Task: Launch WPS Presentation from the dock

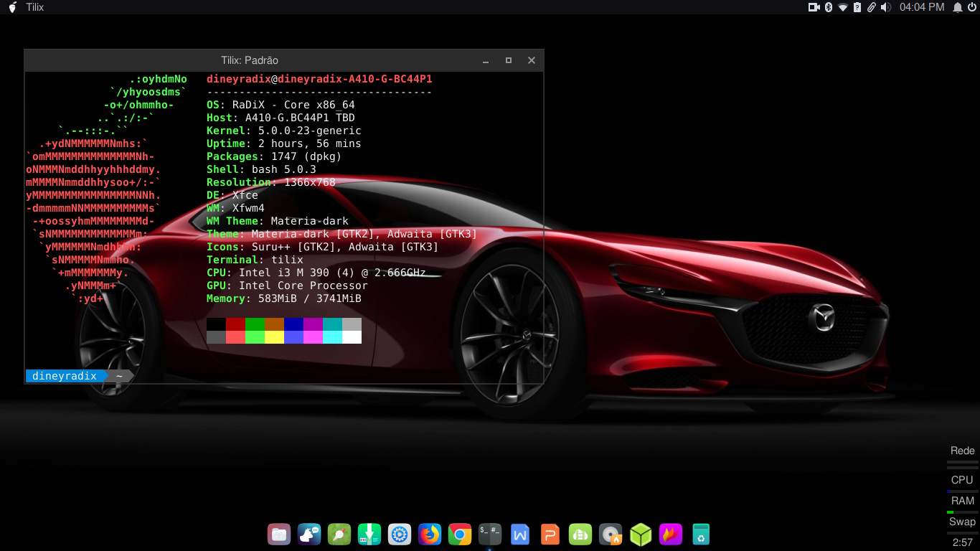Action: 550,534
